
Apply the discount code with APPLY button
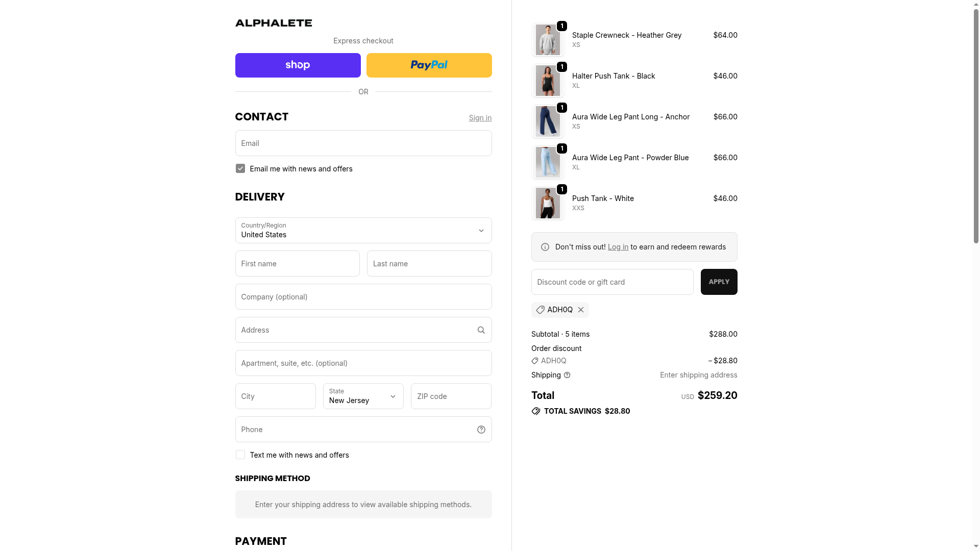pyautogui.click(x=719, y=282)
